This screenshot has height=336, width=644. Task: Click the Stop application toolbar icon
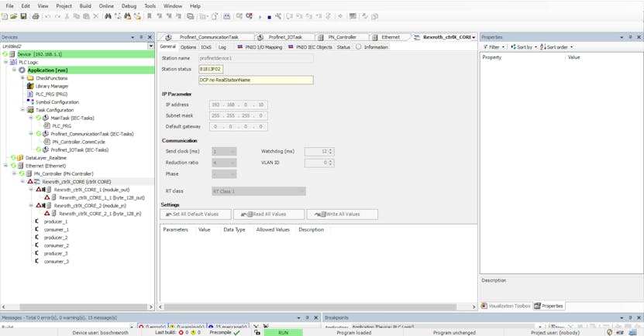[269, 16]
